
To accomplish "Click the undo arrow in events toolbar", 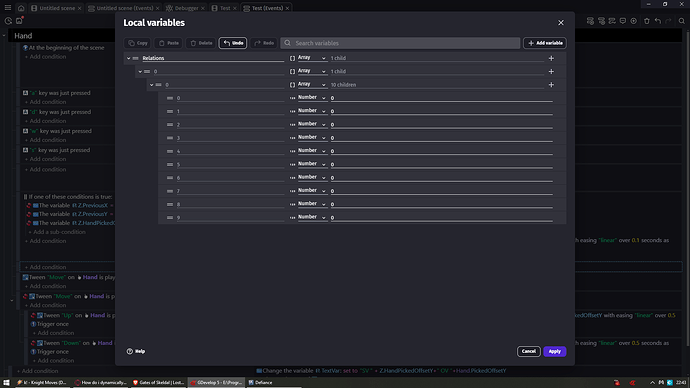I will 657,21.
